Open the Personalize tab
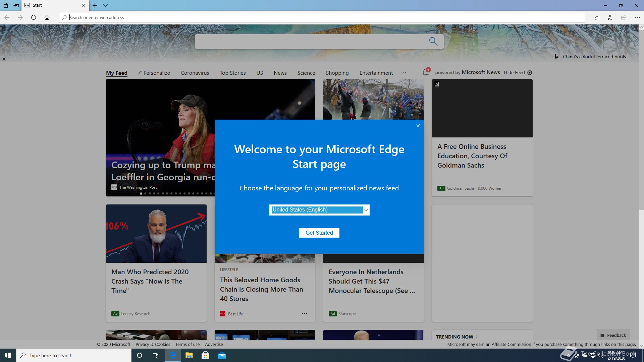The image size is (644, 362). tap(154, 73)
